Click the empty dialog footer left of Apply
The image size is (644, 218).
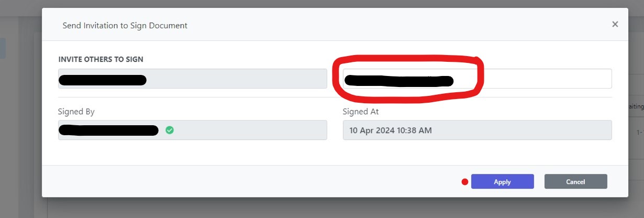click(x=251, y=181)
